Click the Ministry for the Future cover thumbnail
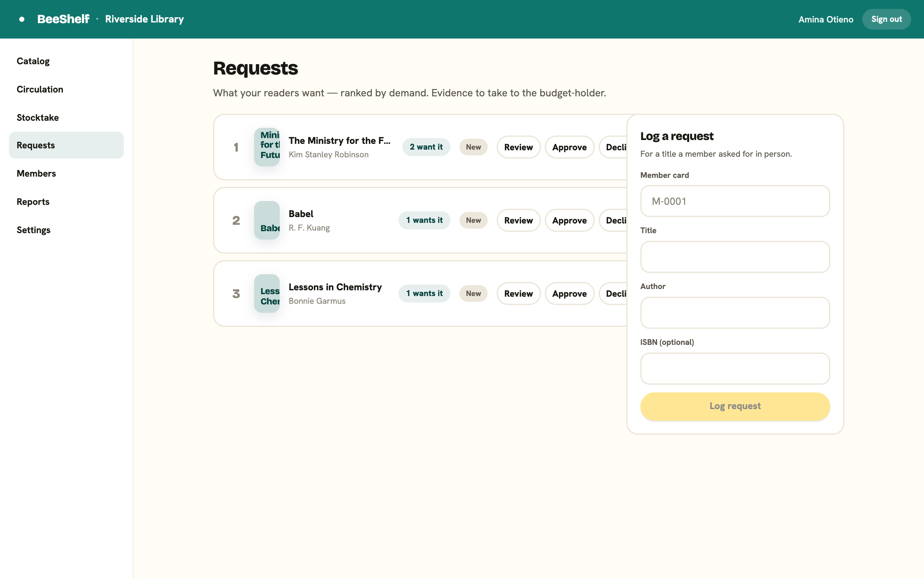Viewport: 924px width, 578px height. tap(267, 147)
